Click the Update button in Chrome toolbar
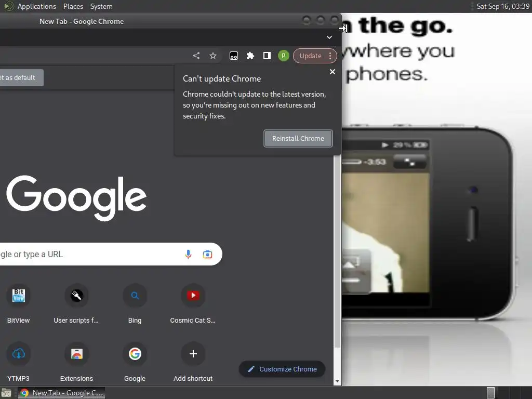This screenshot has height=399, width=532. 311,56
